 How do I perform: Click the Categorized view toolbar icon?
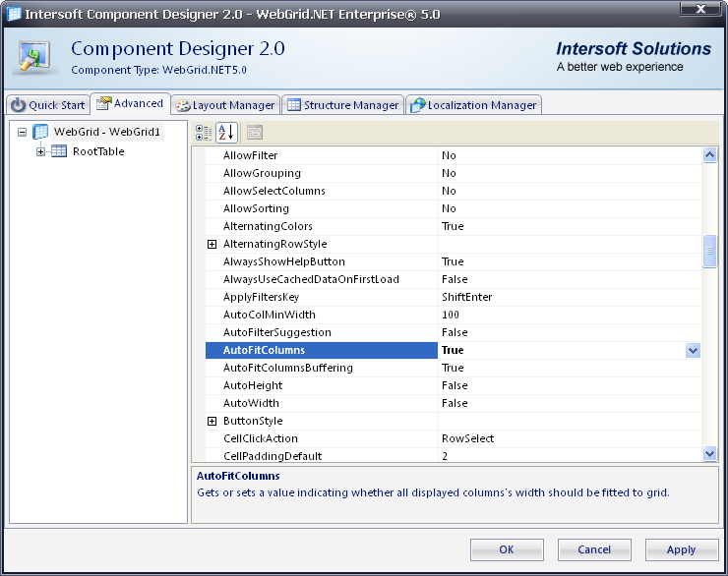coord(204,133)
